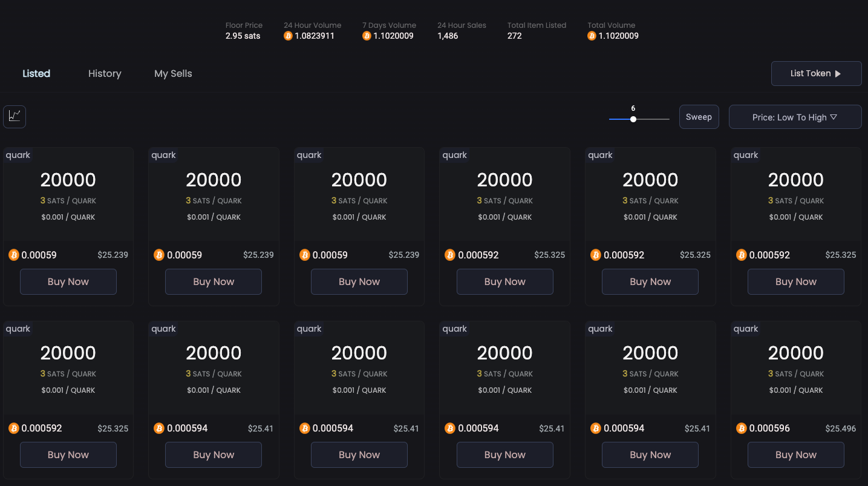This screenshot has width=868, height=486.
Task: Buy Now the top-left quark listing
Action: [x=68, y=281]
